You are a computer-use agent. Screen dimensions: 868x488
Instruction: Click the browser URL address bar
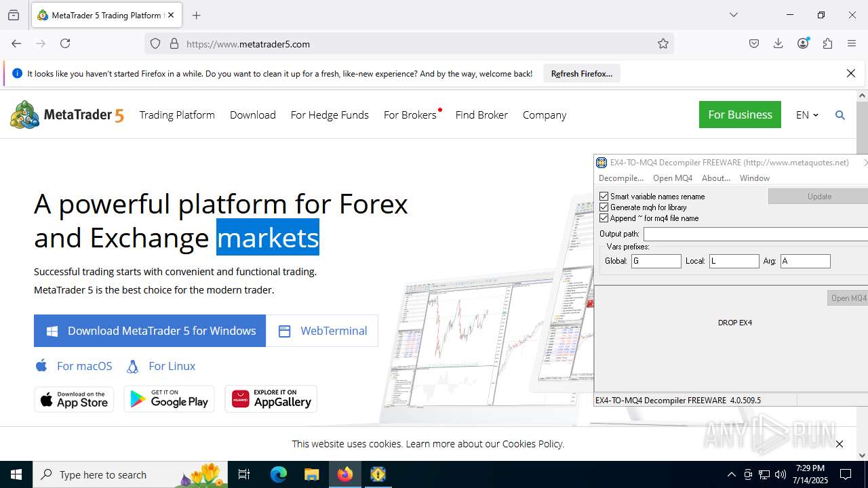(409, 43)
